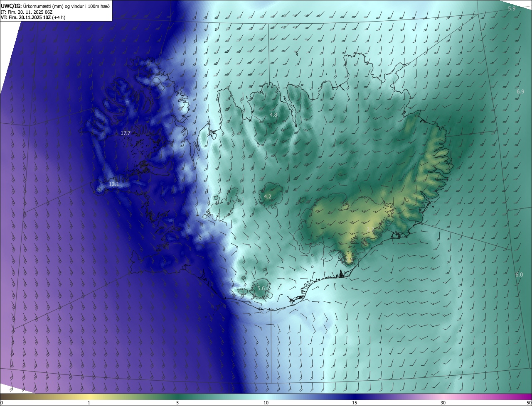Click the colorbar tick label 5

pyautogui.click(x=177, y=403)
